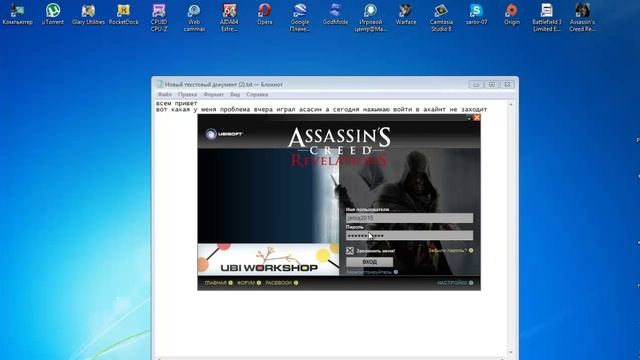The width and height of the screenshot is (640, 360).
Task: Open the Camtasia Studio 8 shortcut
Action: click(x=441, y=18)
